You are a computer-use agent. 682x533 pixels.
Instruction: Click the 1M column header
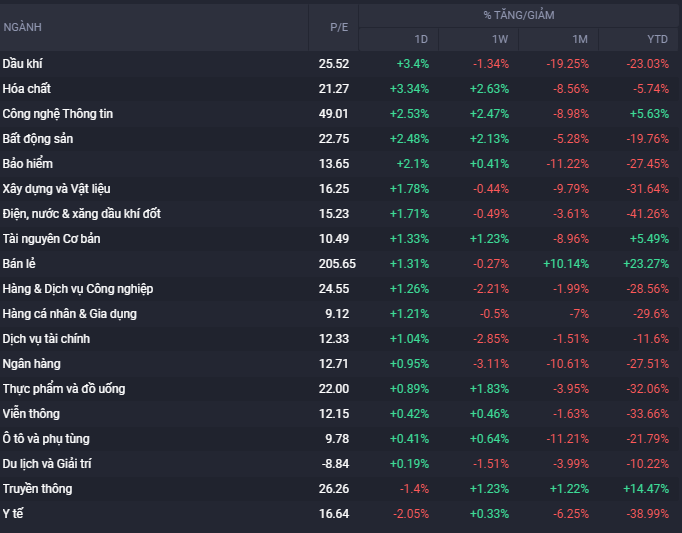580,39
